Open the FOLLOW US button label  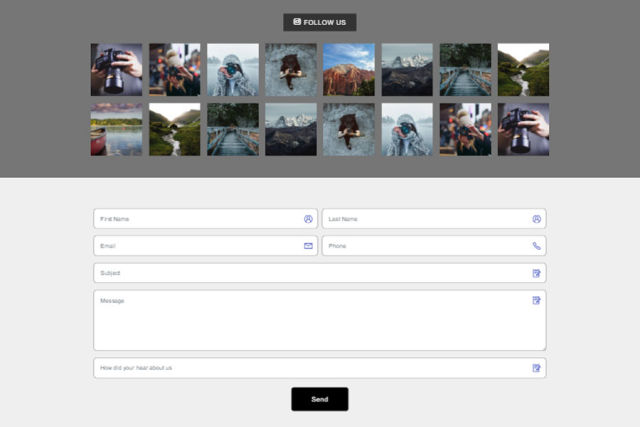(325, 22)
